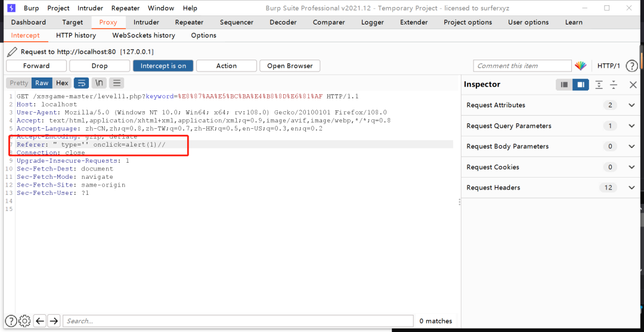Click the Inspector panel divider handle
Screen dimensions: 644x332
coord(459,202)
